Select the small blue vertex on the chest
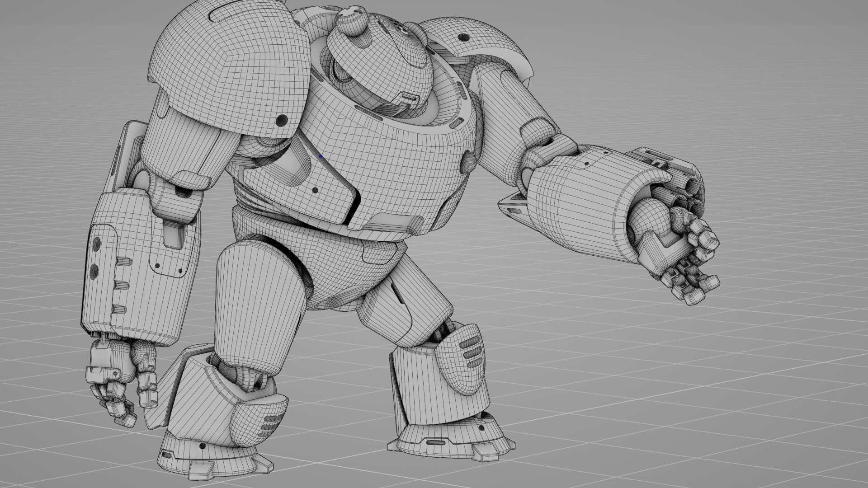 pos(321,157)
